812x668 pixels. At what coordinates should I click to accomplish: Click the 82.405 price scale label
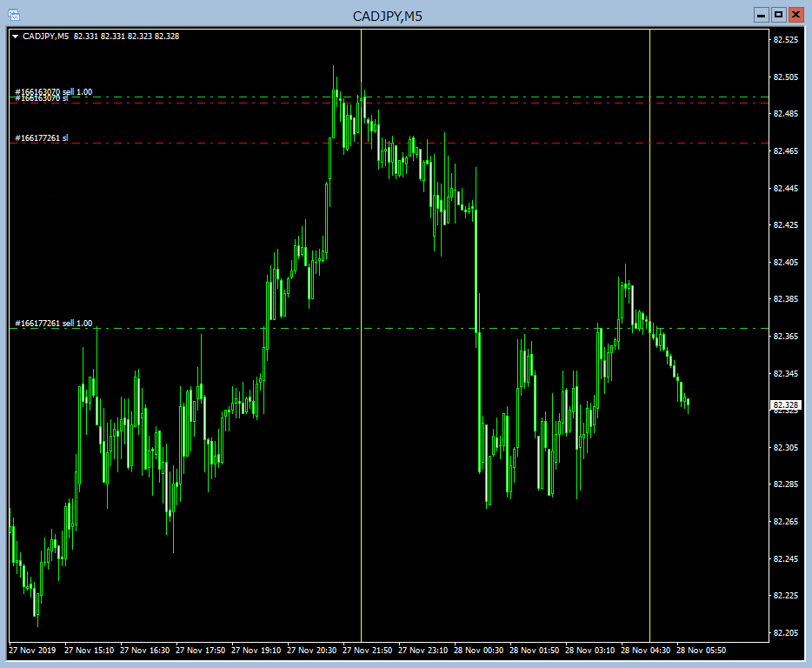[786, 263]
